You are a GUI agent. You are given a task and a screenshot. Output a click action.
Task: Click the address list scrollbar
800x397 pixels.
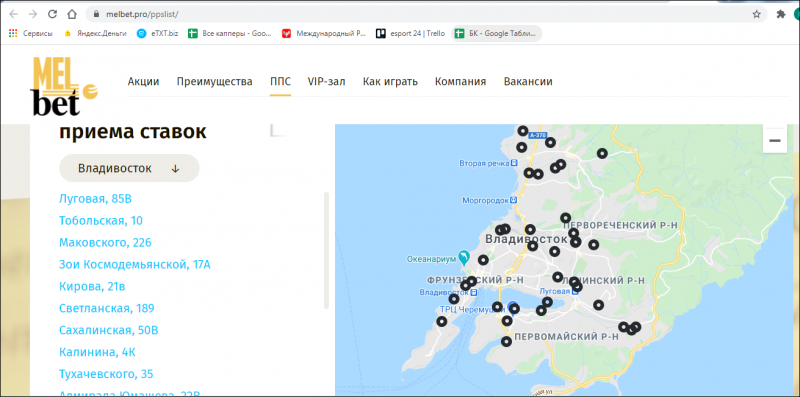[x=327, y=250]
